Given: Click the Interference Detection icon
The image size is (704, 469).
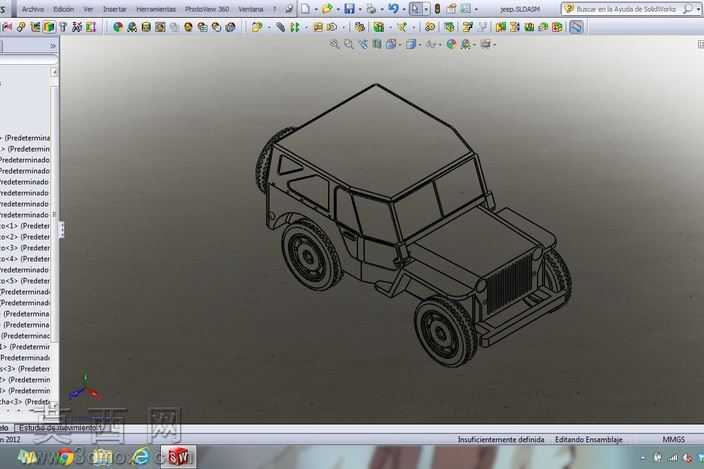Looking at the screenshot, I should (x=501, y=27).
